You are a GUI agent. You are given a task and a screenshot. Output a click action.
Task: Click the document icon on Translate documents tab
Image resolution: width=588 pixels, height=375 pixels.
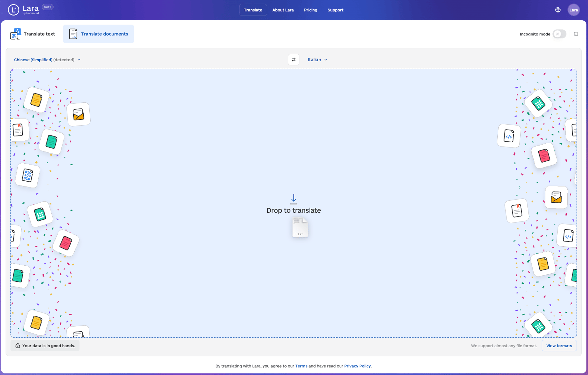coord(73,34)
